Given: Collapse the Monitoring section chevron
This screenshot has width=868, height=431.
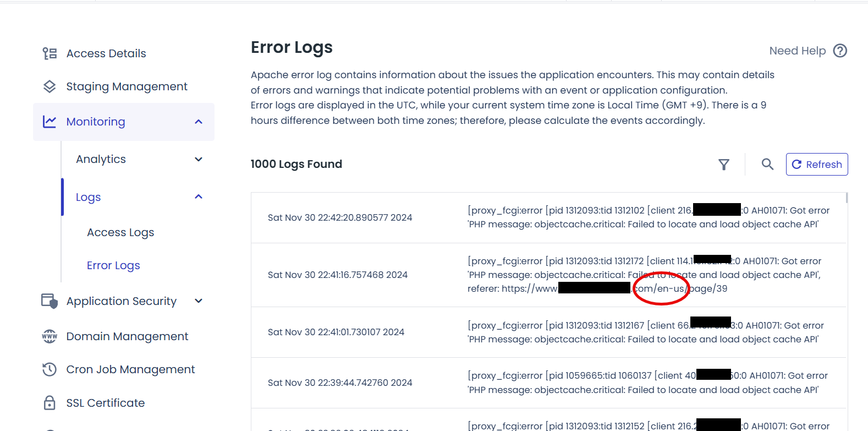Looking at the screenshot, I should (x=199, y=122).
